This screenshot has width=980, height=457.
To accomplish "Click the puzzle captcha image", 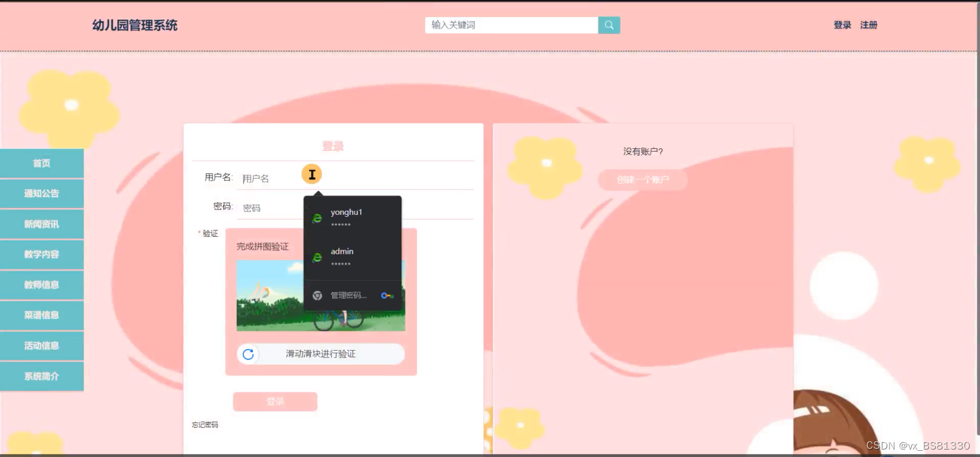I will [x=321, y=296].
